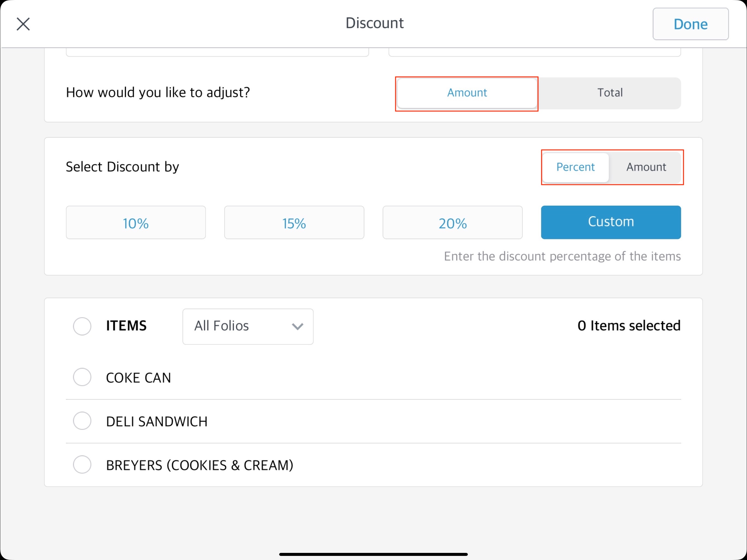This screenshot has height=560, width=747.
Task: Select the DELI SANDWICH radio button
Action: 82,421
